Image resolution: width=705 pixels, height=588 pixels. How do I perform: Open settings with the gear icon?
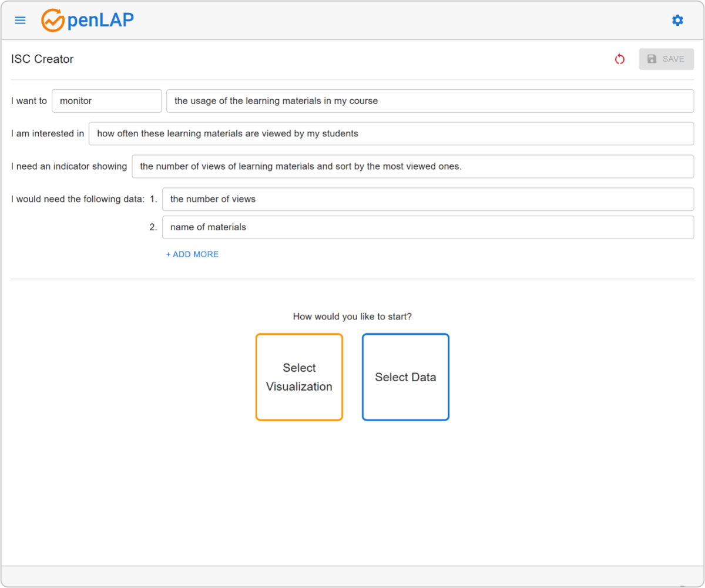(677, 21)
